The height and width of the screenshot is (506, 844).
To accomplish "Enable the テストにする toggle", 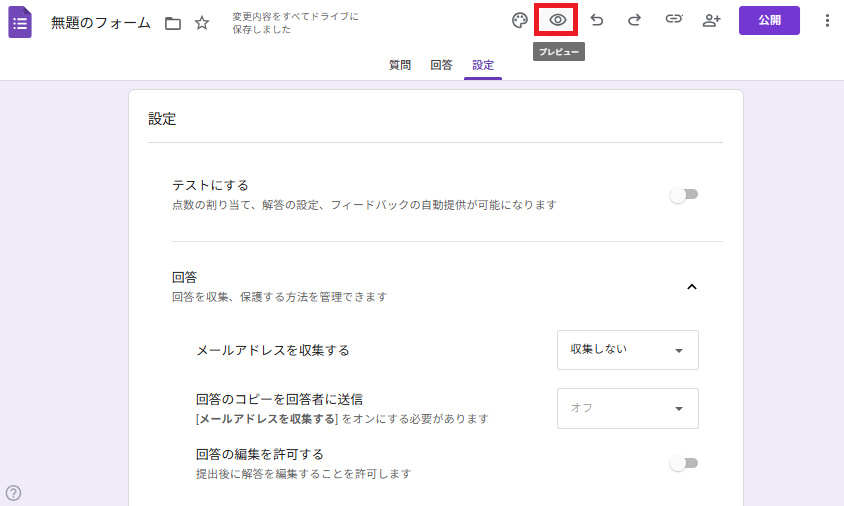I will 684,195.
